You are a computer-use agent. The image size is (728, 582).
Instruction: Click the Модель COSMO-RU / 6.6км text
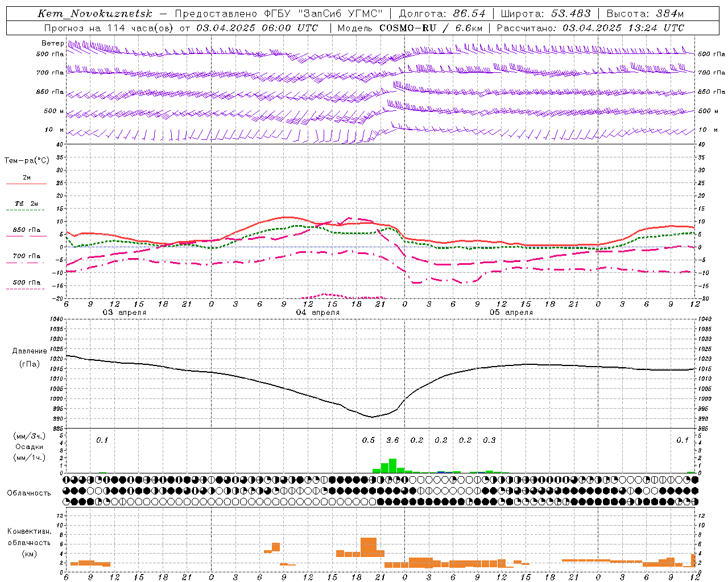410,28
